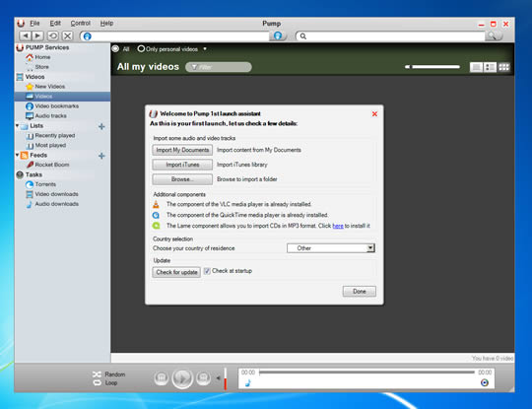
Task: Click 'here' link to install Lame
Action: pos(338,226)
